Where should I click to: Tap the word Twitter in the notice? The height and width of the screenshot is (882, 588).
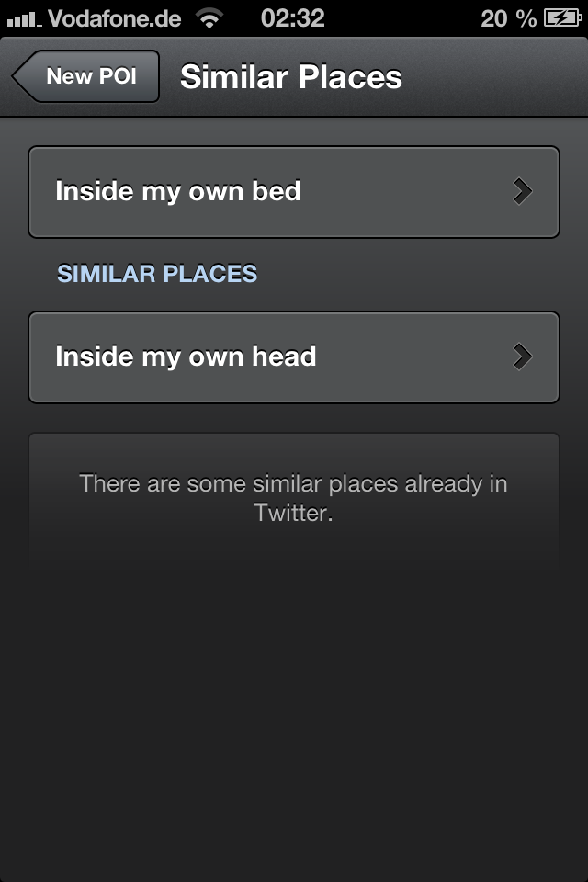pyautogui.click(x=293, y=513)
